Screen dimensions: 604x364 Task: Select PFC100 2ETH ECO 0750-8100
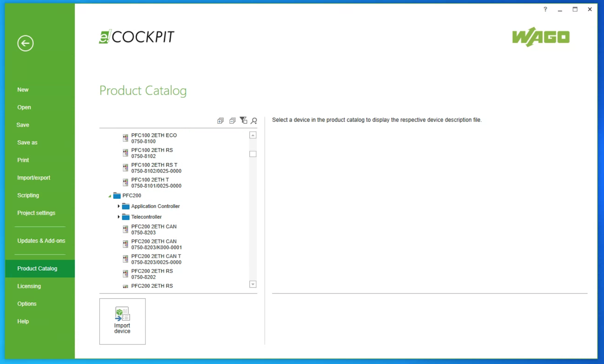pos(154,138)
